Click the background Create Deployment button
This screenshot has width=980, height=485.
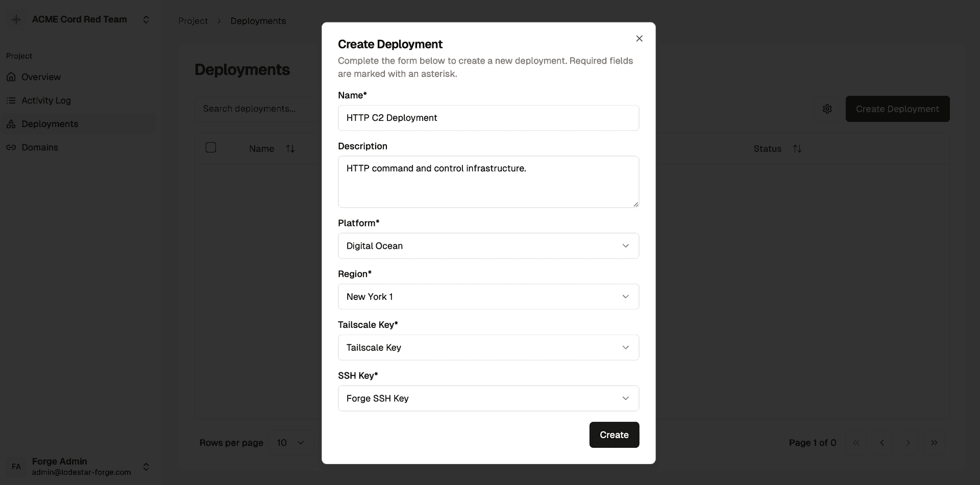click(x=897, y=109)
